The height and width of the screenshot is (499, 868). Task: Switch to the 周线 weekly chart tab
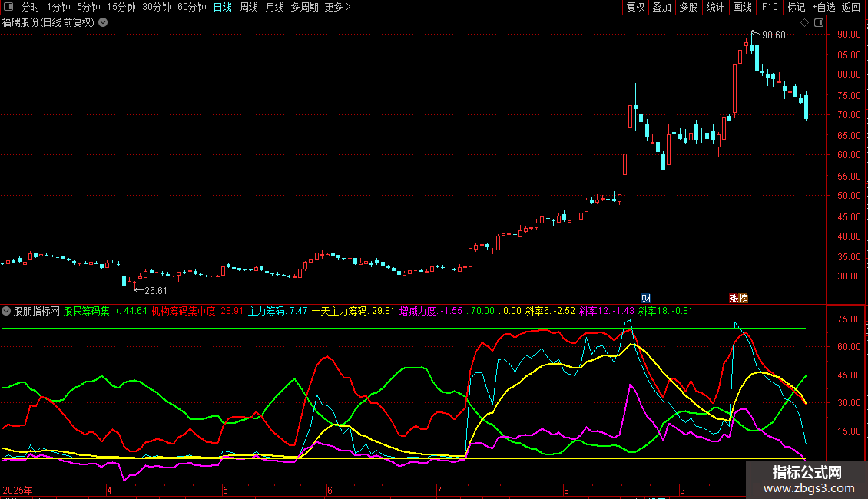(248, 8)
